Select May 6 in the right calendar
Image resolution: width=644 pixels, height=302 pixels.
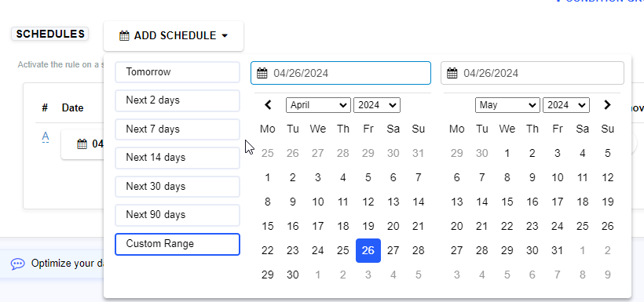click(x=457, y=178)
